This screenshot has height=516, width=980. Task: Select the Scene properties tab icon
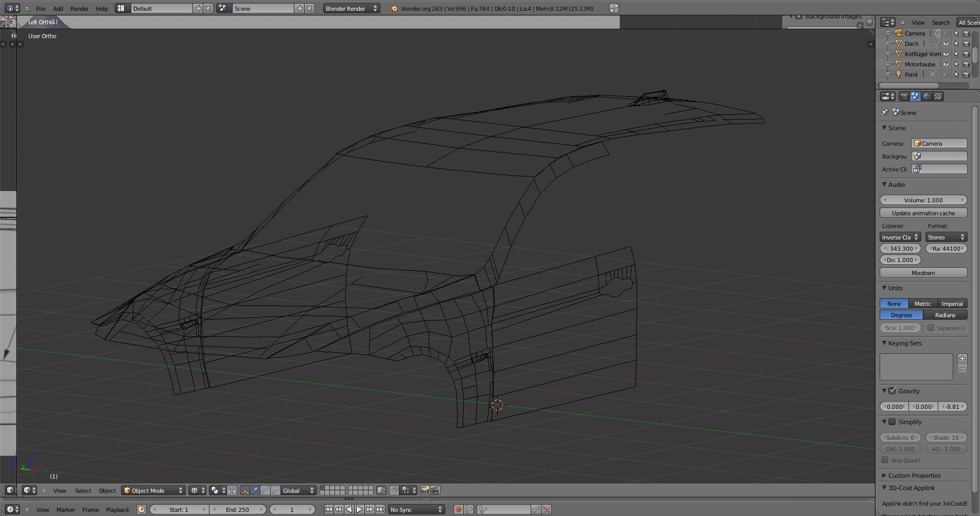tap(915, 96)
